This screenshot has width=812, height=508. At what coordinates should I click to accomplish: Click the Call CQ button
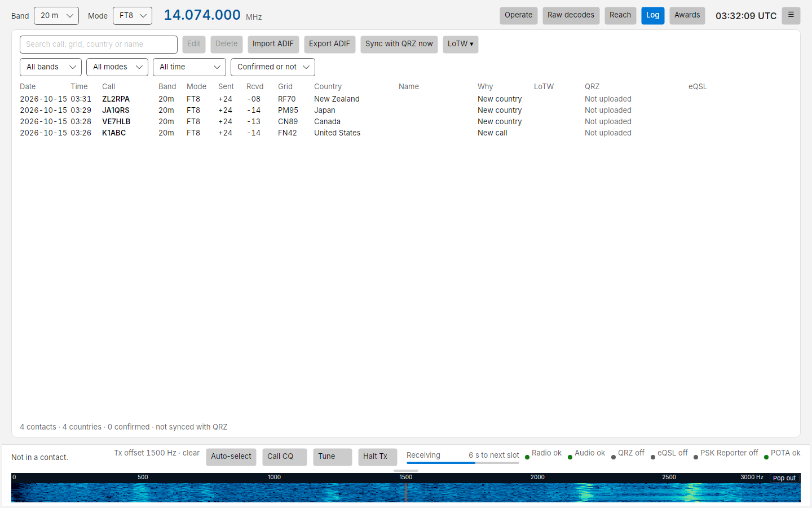point(285,457)
